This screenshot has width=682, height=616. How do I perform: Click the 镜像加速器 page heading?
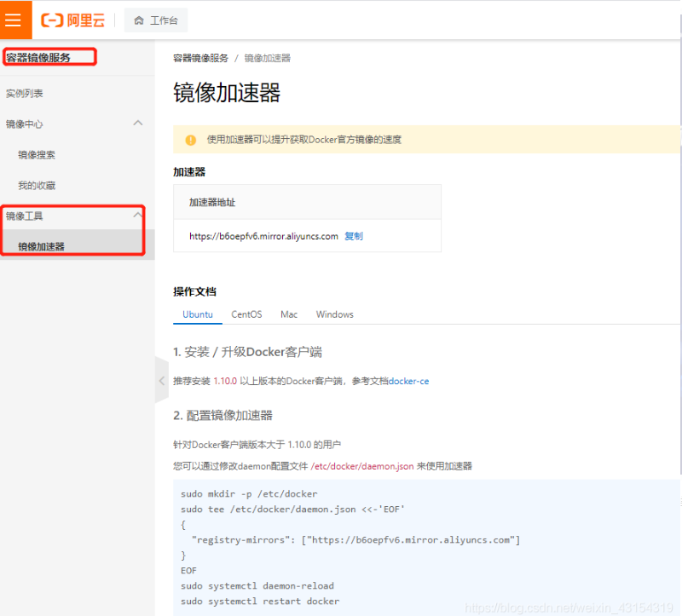tap(227, 93)
